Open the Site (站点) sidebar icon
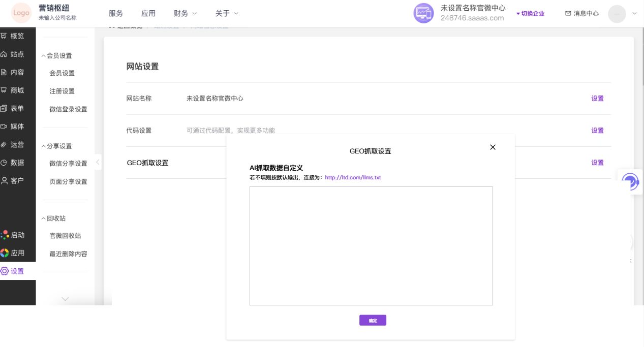 click(x=4, y=54)
